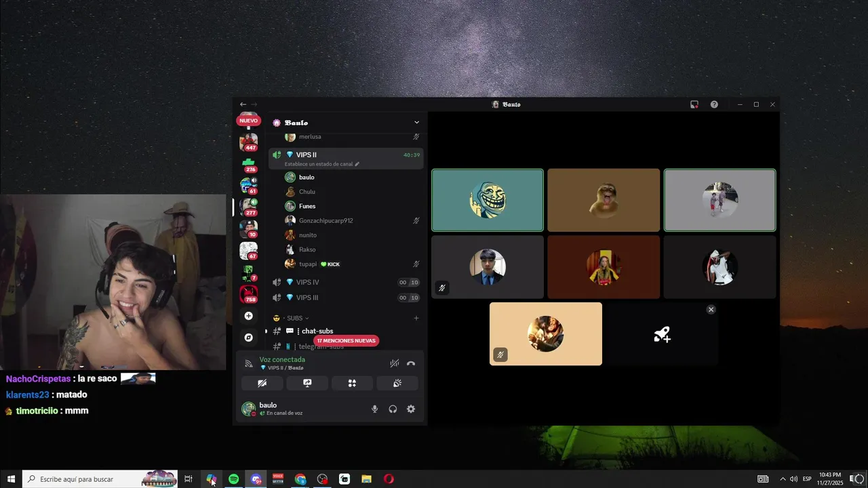Open Discord help question mark icon
The image size is (868, 488).
point(714,104)
